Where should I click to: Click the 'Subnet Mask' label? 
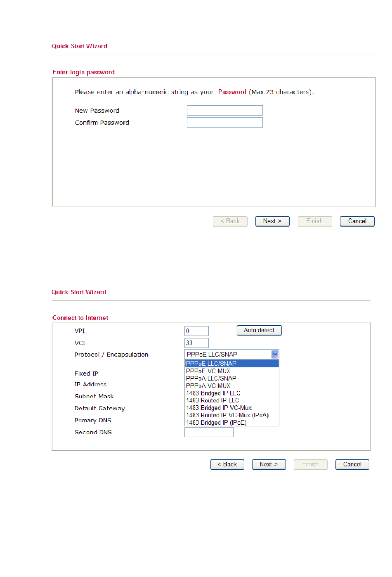tap(94, 396)
